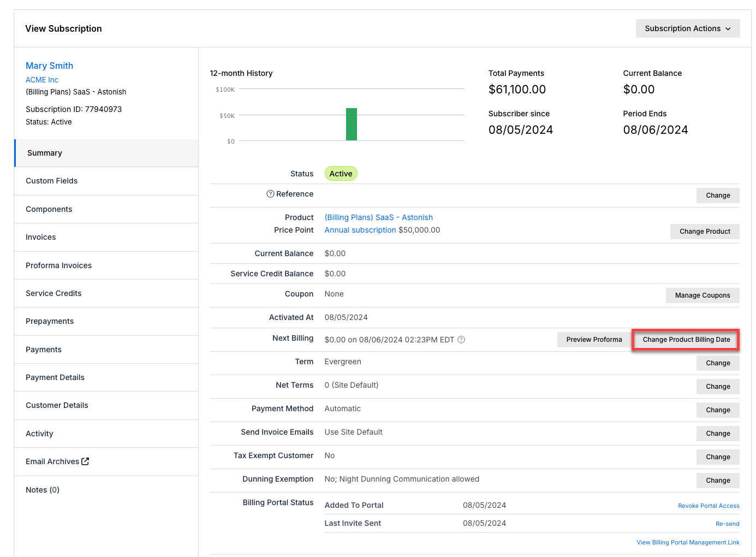Click the Period Ends 08/06/2024 value

656,130
